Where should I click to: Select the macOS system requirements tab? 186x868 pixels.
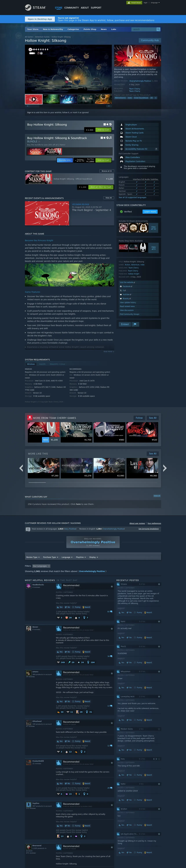42,364
